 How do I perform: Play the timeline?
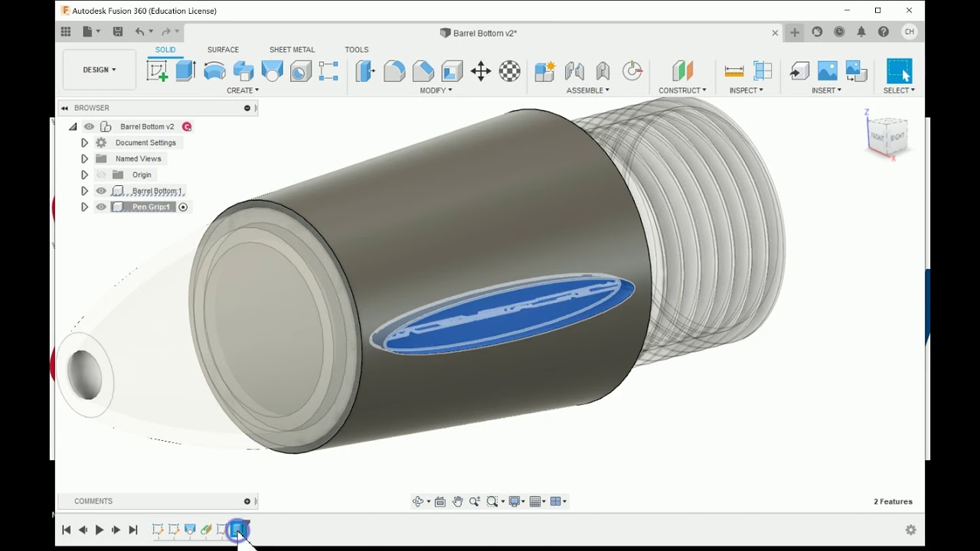coord(100,530)
